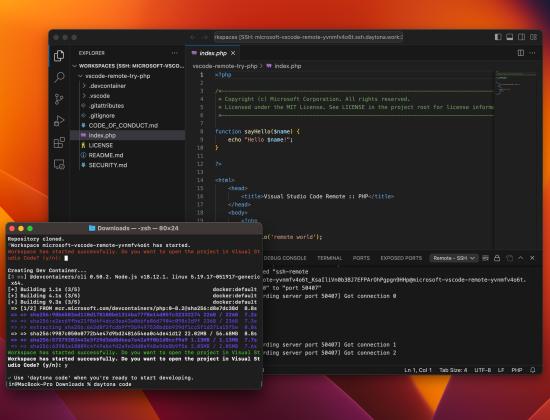This screenshot has height=420, width=550.
Task: Toggle bottom panel layout button
Action: [x=509, y=37]
